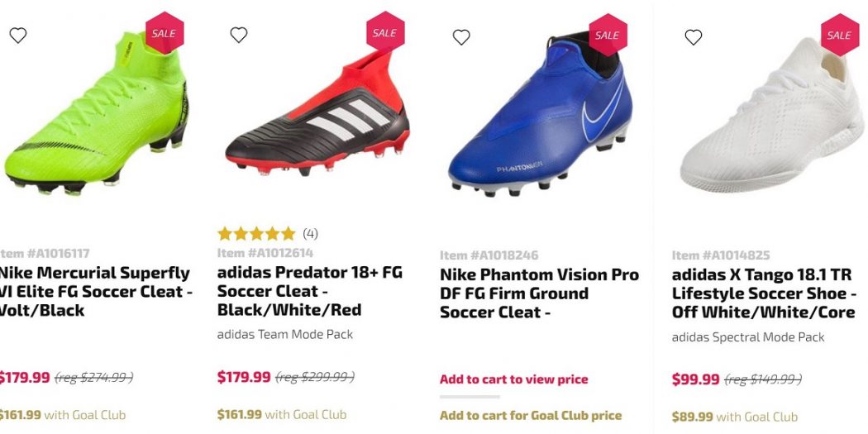Click SALE badge on adidas Predator cleat
Screen dimensions: 868x434
[x=384, y=33]
